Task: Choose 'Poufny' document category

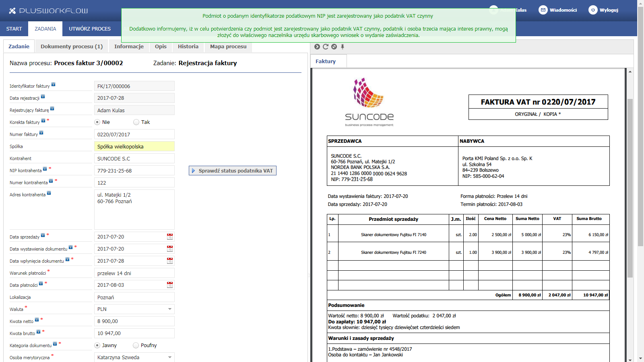Action: click(x=136, y=346)
